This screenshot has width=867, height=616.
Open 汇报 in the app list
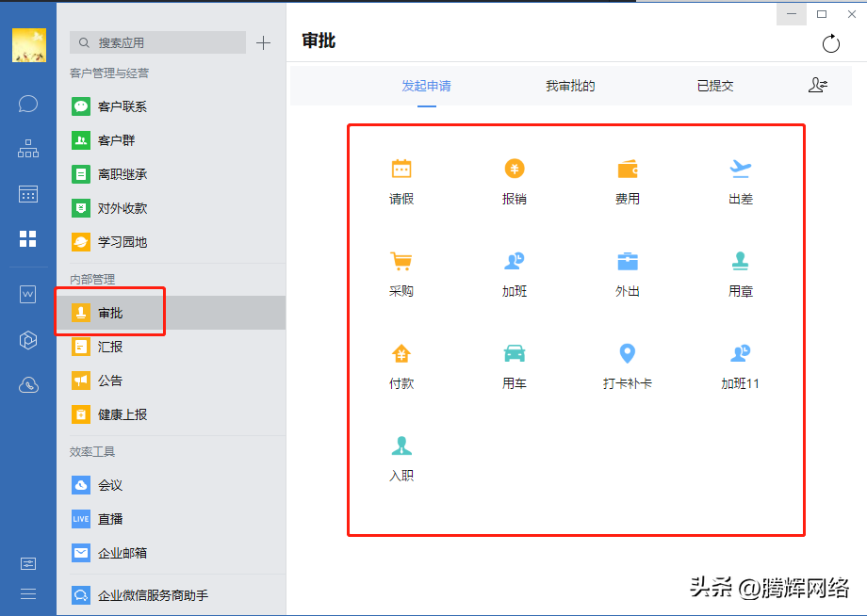(x=171, y=347)
